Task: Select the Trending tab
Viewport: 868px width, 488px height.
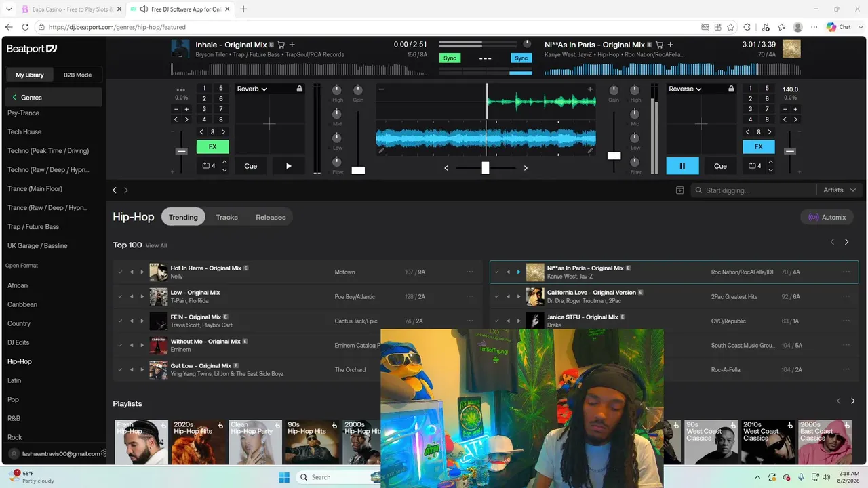Action: [x=183, y=217]
